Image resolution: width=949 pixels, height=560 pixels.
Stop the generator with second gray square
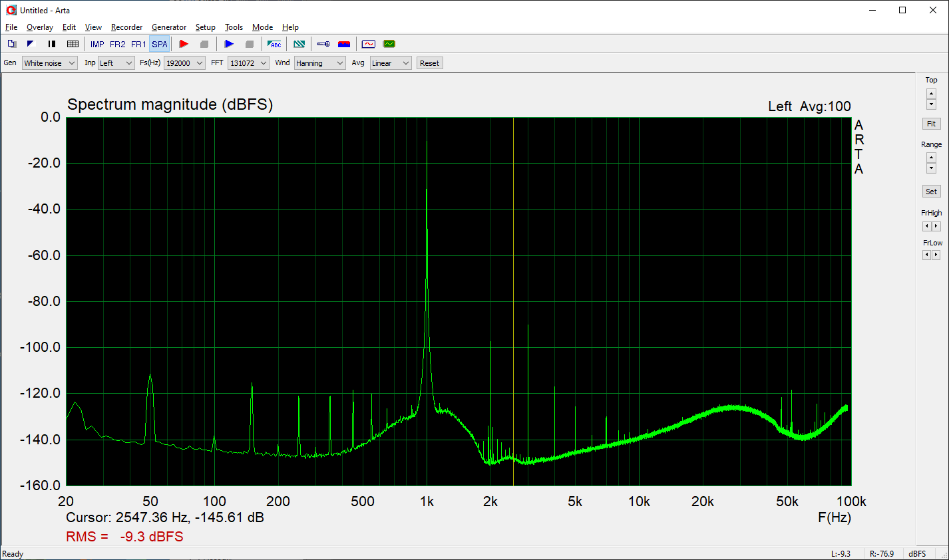click(x=250, y=44)
